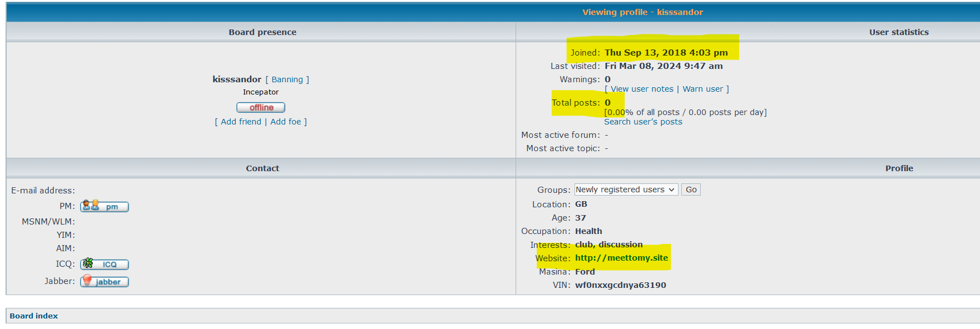Click the ICQ contact icon button
The height and width of the screenshot is (329, 980).
click(105, 265)
